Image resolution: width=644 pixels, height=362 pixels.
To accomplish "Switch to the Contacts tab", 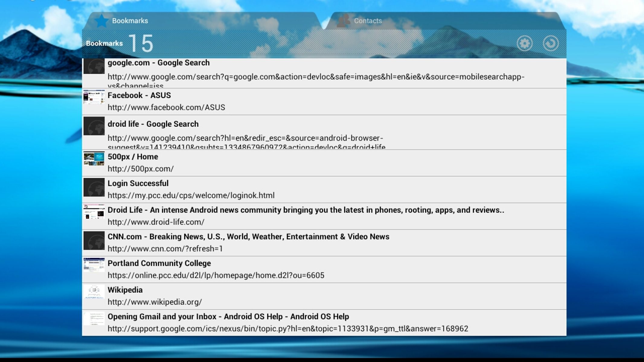I will [368, 21].
